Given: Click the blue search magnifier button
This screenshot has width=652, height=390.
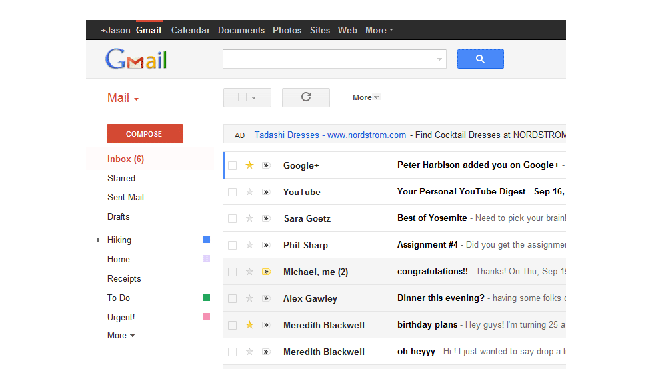Looking at the screenshot, I should tap(480, 59).
